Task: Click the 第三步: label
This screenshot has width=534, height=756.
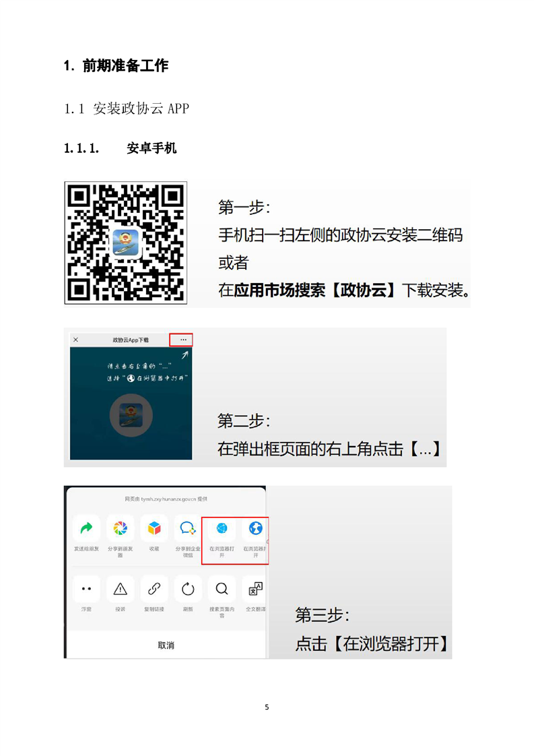Action: point(322,615)
